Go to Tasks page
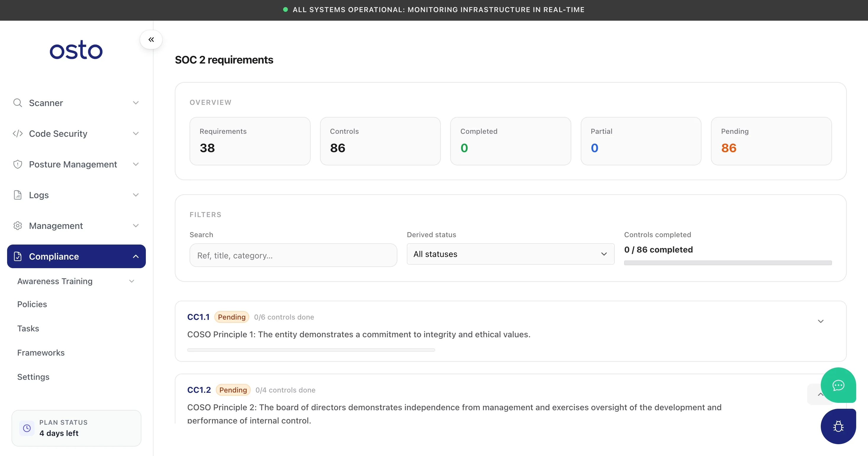This screenshot has height=456, width=868. coord(28,328)
